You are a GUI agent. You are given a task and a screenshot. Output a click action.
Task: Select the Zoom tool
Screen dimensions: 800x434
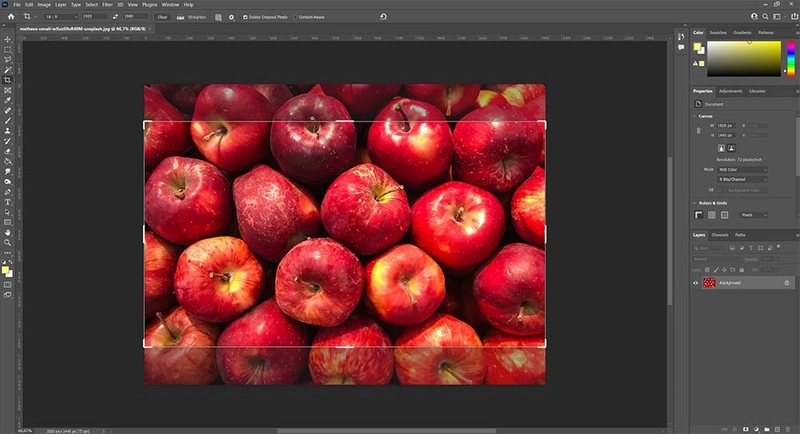point(8,243)
